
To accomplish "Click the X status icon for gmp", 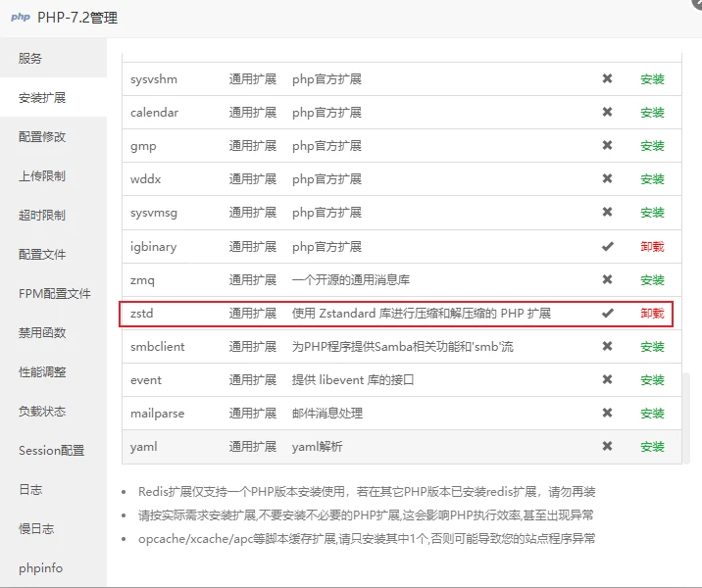I will [607, 146].
